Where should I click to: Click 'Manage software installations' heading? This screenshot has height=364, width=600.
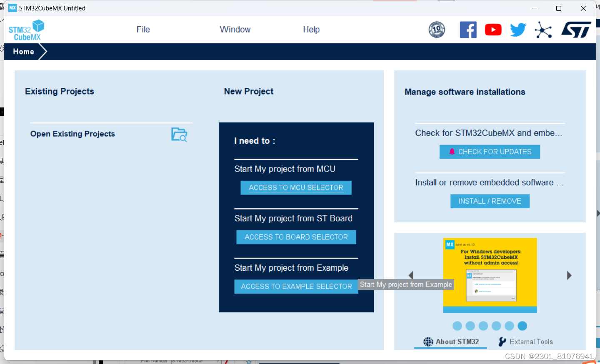click(465, 92)
